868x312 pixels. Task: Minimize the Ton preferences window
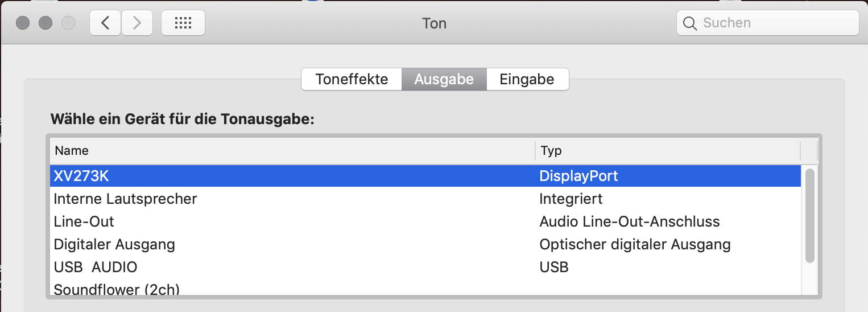tap(46, 23)
